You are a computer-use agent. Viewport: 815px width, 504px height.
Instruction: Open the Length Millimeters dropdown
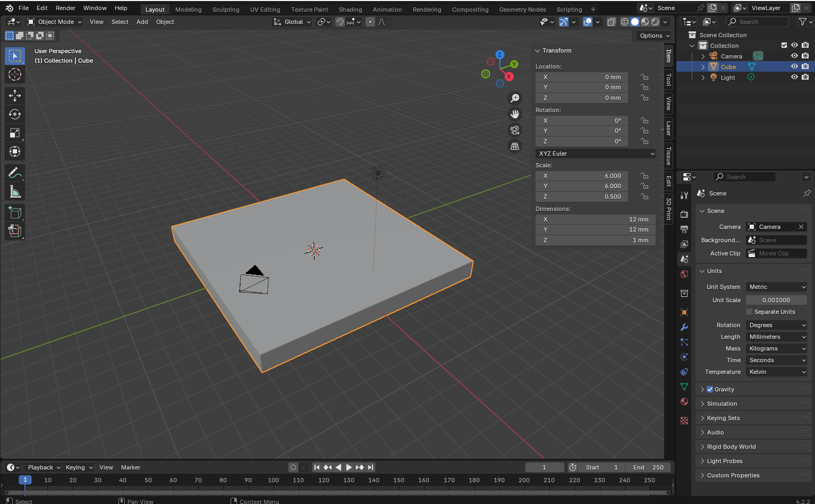point(776,337)
